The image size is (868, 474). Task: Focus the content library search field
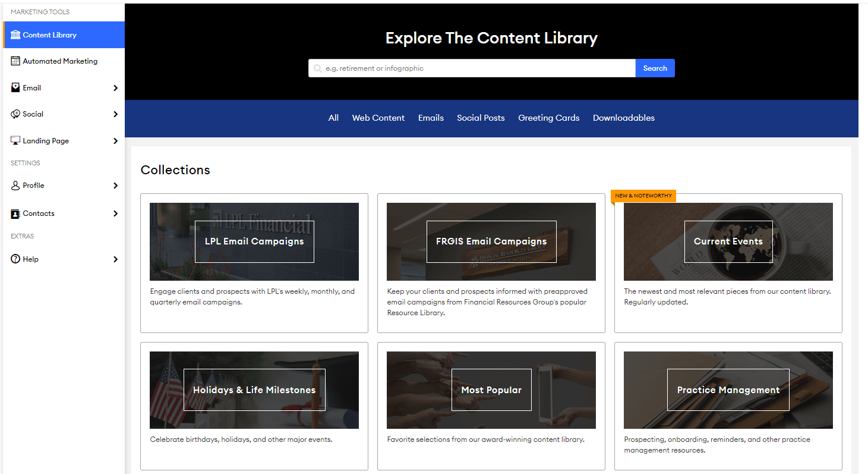click(x=472, y=68)
